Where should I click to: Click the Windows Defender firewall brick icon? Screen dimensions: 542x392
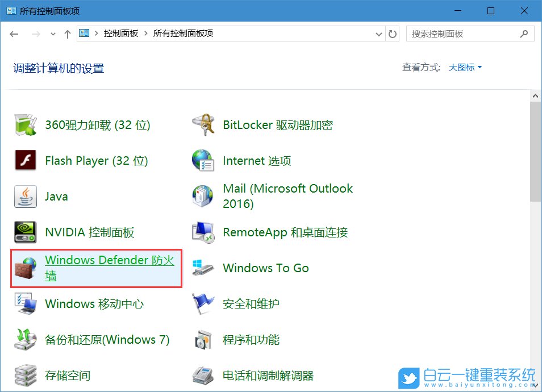coord(26,268)
